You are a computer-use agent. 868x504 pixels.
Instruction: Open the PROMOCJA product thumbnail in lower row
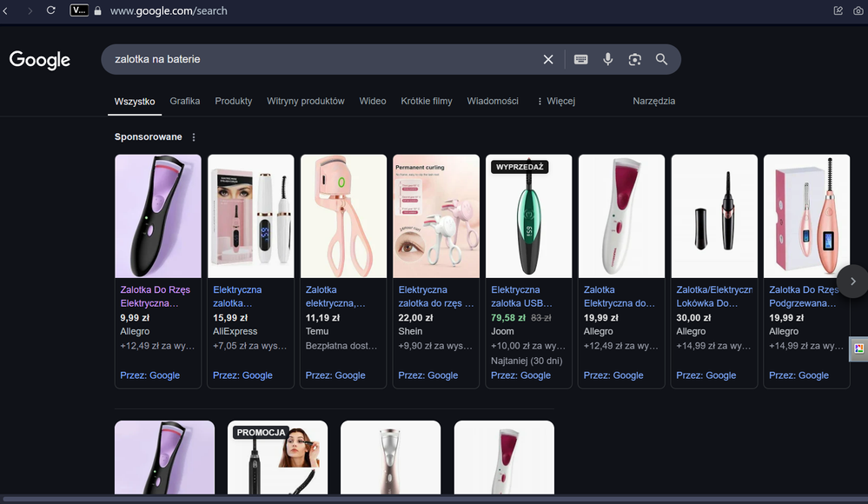pos(277,457)
